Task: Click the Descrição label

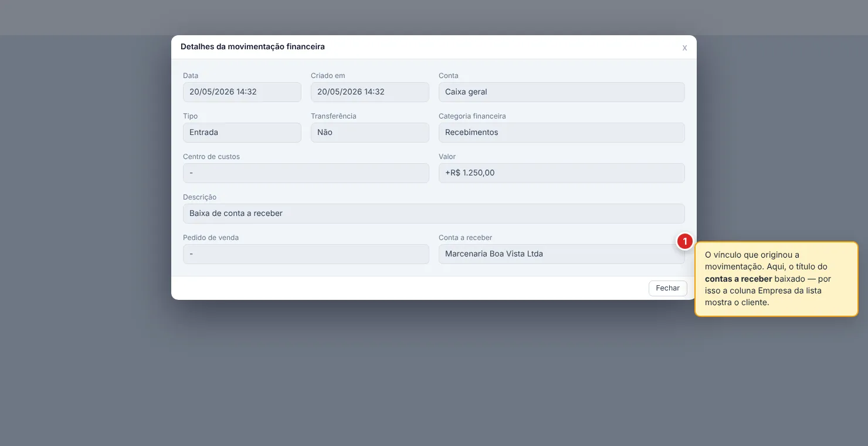Action: (199, 197)
